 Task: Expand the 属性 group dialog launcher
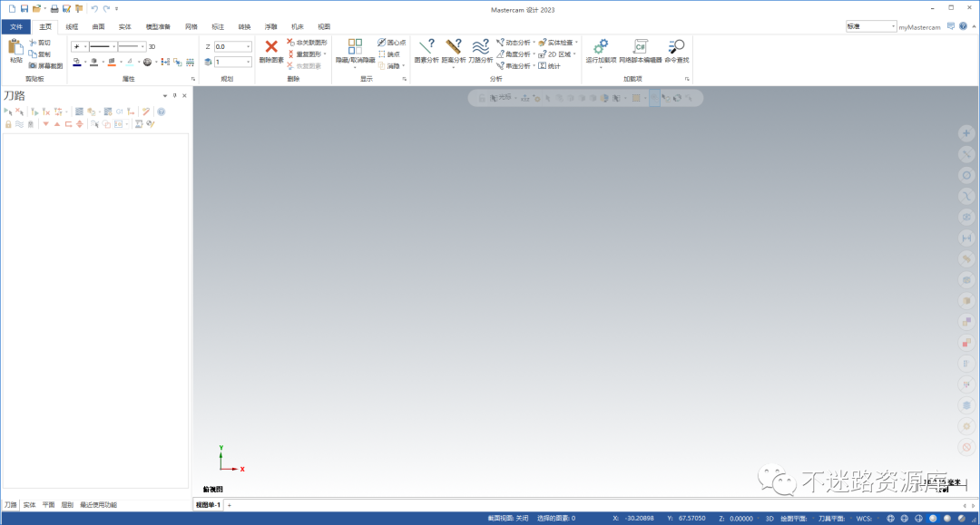pyautogui.click(x=193, y=79)
